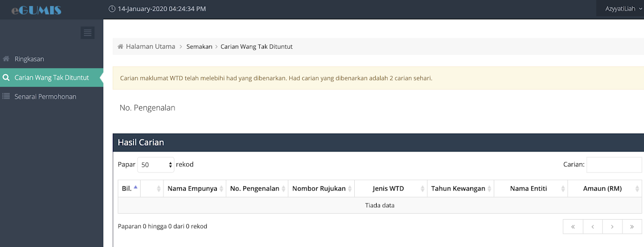Click the search icon for Carian Wang Tak Dituntut
Image resolution: width=644 pixels, height=247 pixels.
[6, 77]
